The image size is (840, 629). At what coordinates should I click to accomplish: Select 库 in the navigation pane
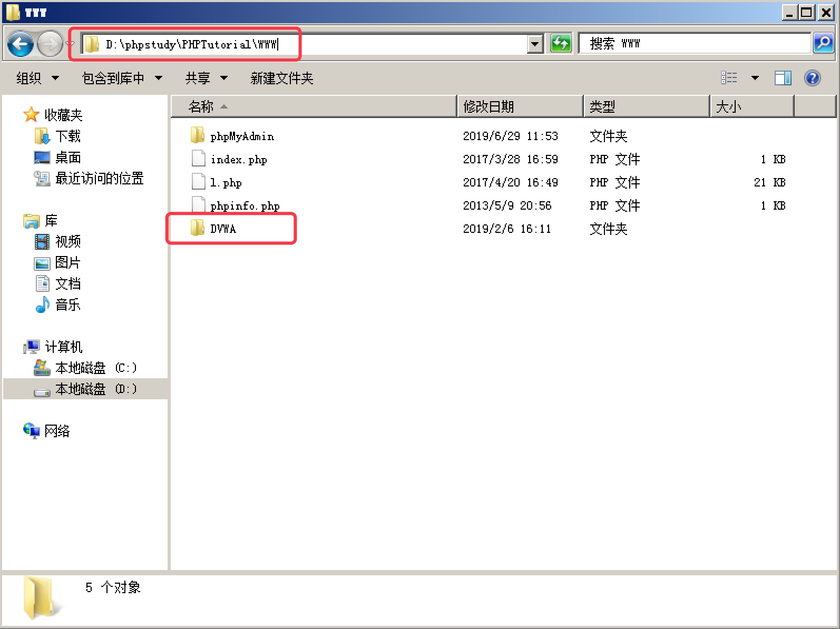(x=51, y=220)
